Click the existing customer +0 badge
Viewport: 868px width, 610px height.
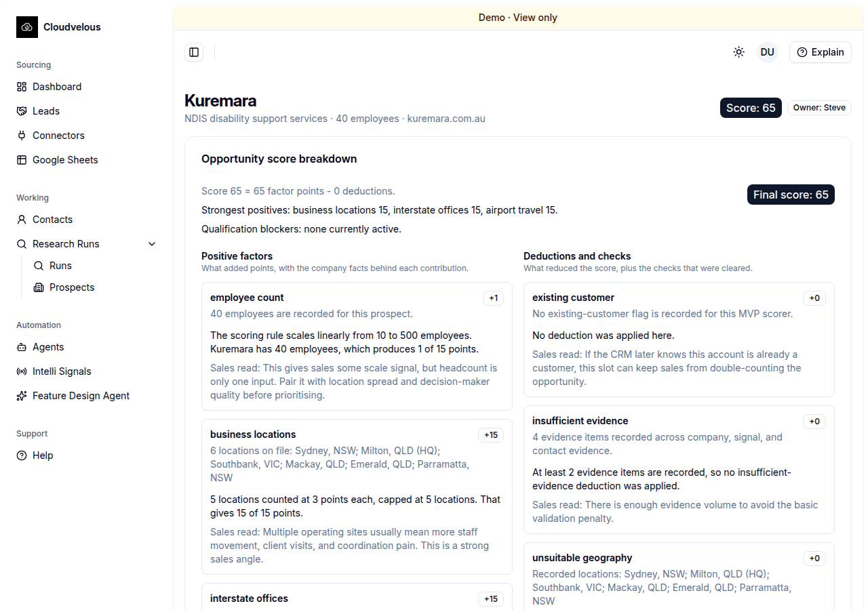(x=814, y=298)
